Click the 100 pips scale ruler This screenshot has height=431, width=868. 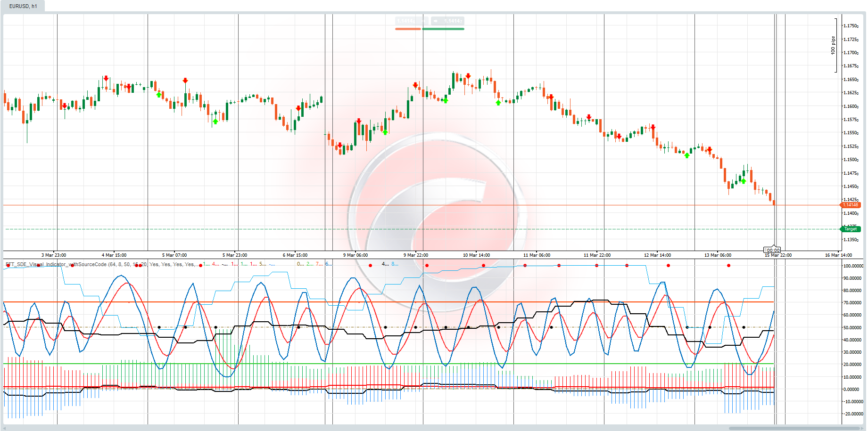point(834,45)
